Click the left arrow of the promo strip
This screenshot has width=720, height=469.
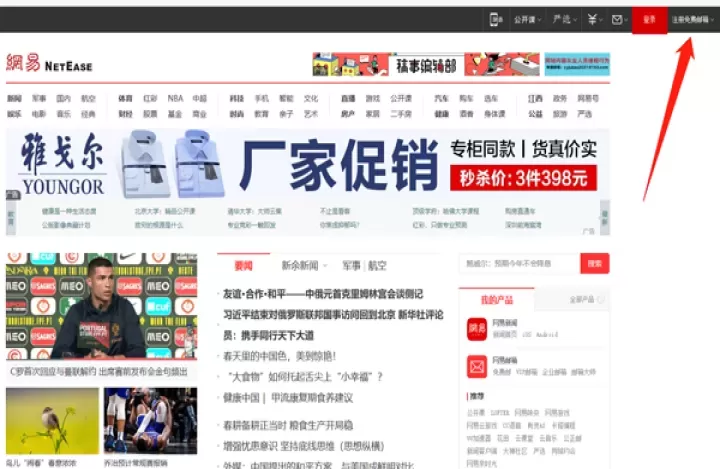(x=11, y=218)
